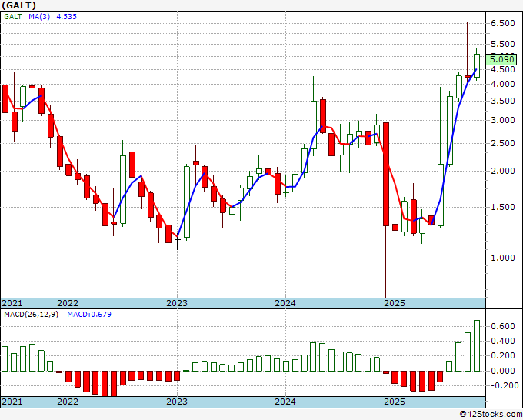Click the MACD(26,12,9) indicator label
Screen dimensions: 523x420
(x=31, y=315)
